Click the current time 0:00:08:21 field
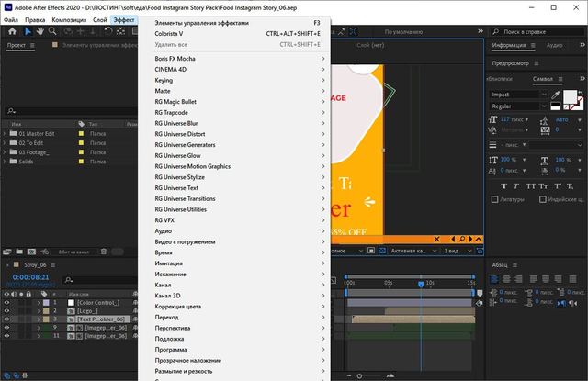Viewport: 588px width, 381px height. pos(30,275)
